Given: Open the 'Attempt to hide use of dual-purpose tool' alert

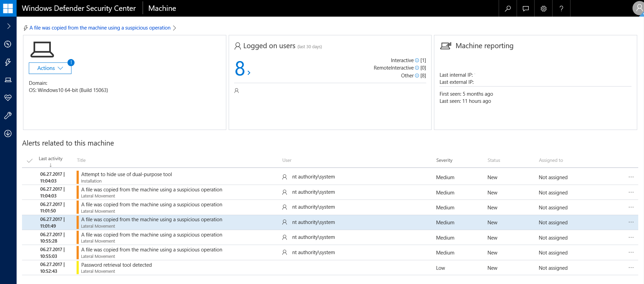Looking at the screenshot, I should point(126,174).
